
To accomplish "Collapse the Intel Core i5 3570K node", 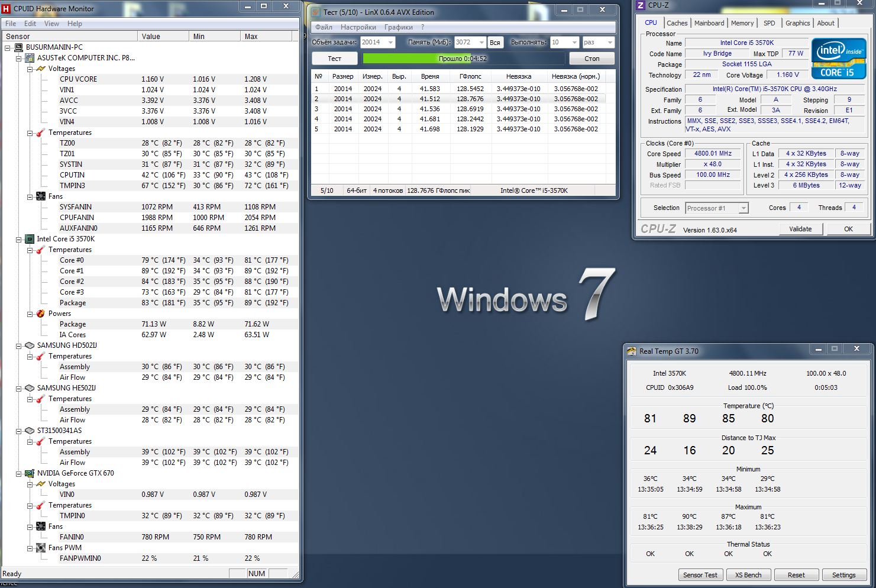I will (19, 239).
